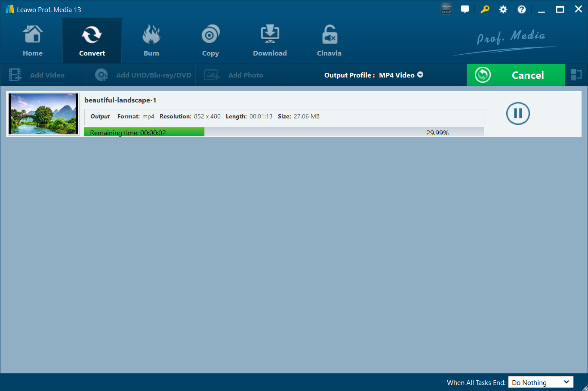Click the 29.99% progress value
This screenshot has width=588, height=391.
pos(437,133)
